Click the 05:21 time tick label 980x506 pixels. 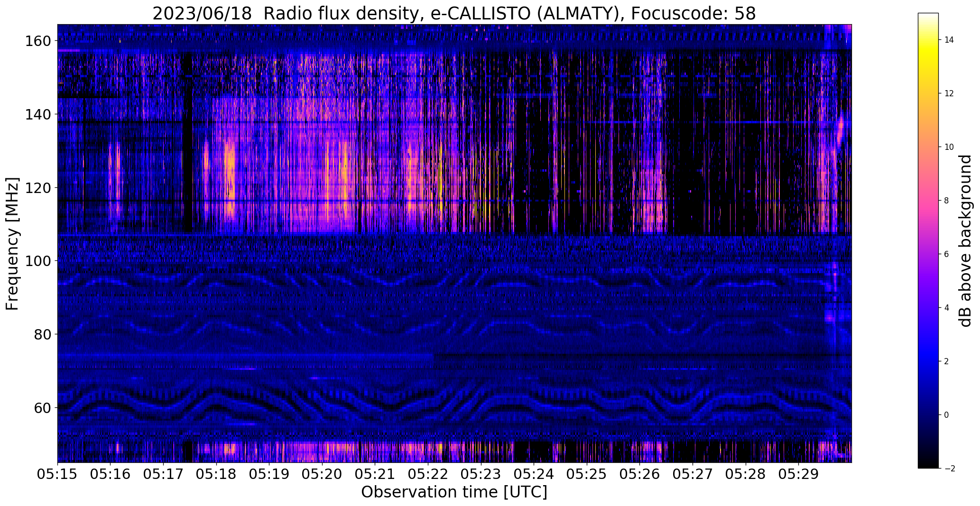(375, 474)
